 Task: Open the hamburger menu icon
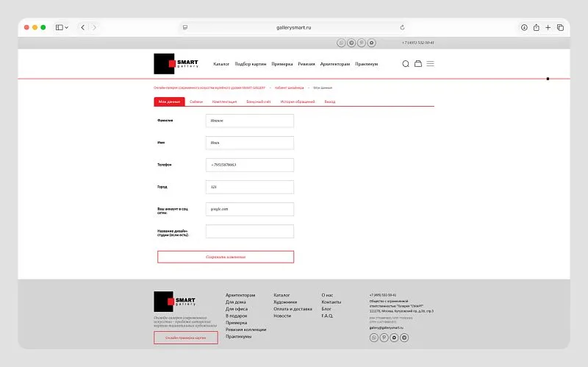point(430,64)
